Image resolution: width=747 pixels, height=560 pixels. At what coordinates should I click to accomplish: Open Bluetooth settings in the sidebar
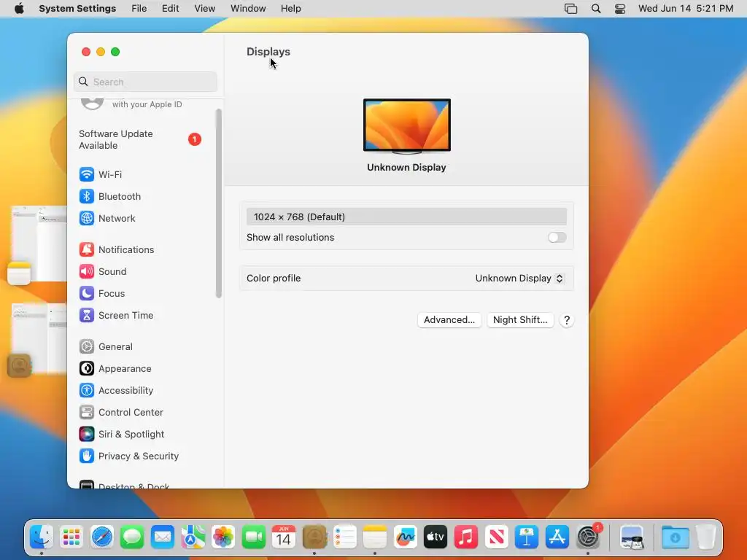pos(110,196)
